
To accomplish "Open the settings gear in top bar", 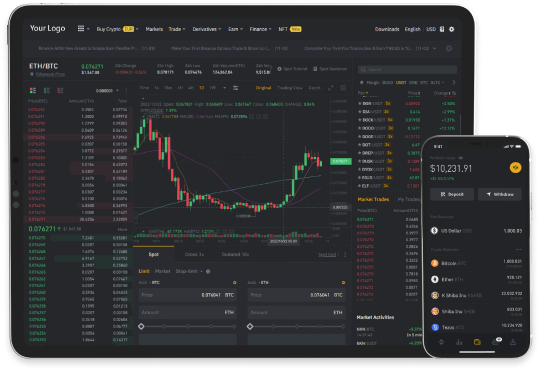I will (451, 29).
